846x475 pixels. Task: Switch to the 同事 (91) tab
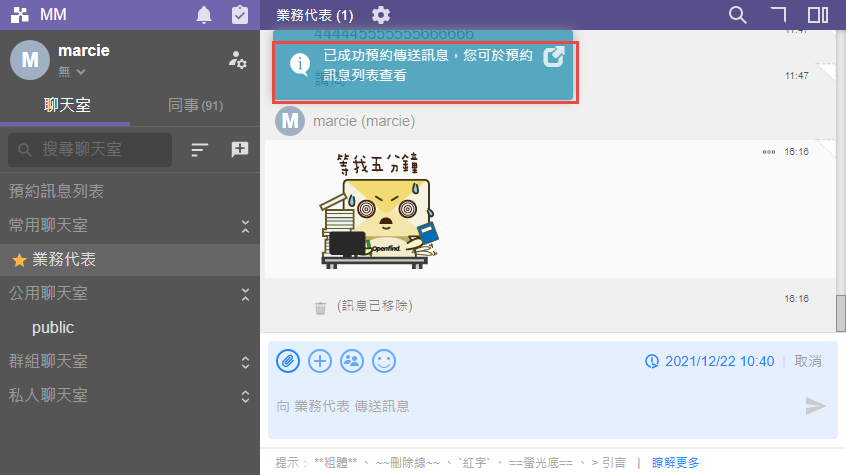[195, 105]
